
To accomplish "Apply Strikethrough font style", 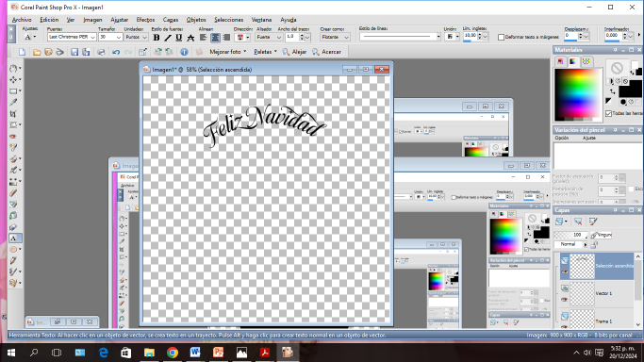I will pos(190,38).
